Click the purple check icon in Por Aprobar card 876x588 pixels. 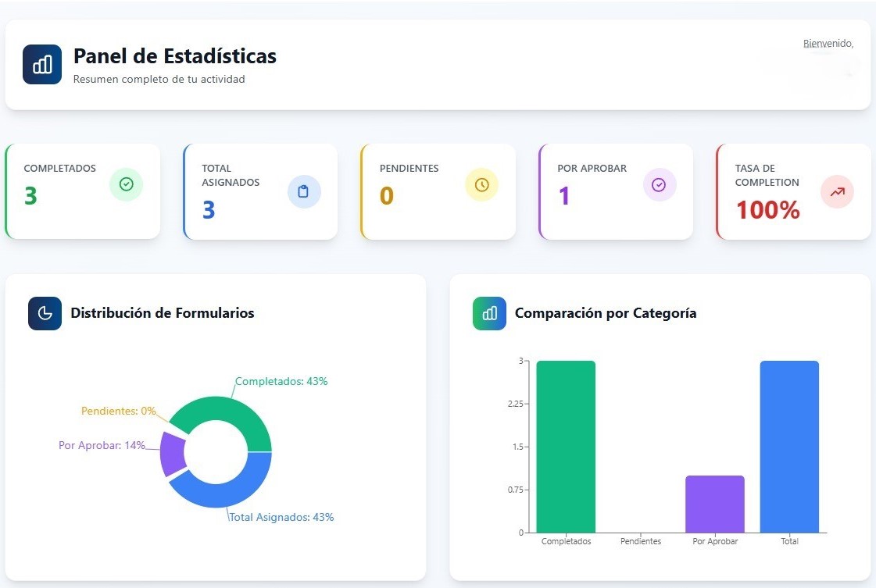coord(659,184)
